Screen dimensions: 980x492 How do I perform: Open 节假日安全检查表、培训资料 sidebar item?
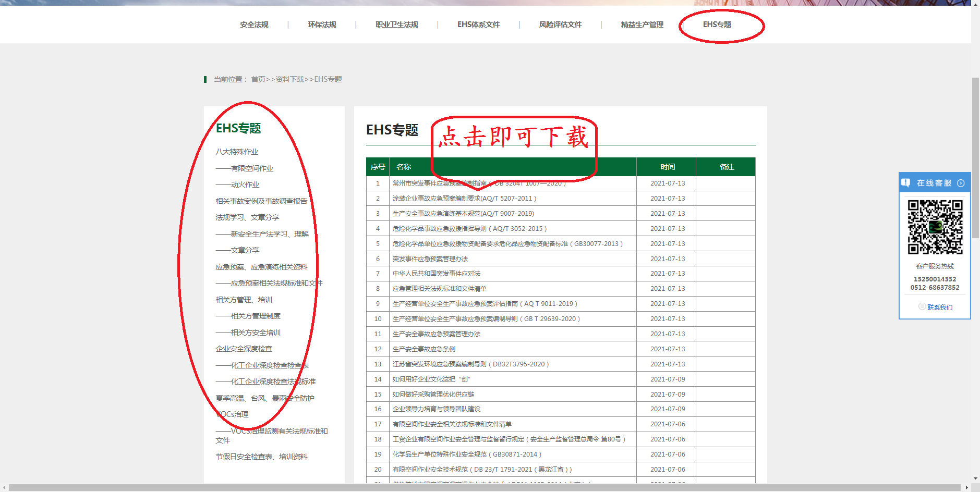pos(261,457)
